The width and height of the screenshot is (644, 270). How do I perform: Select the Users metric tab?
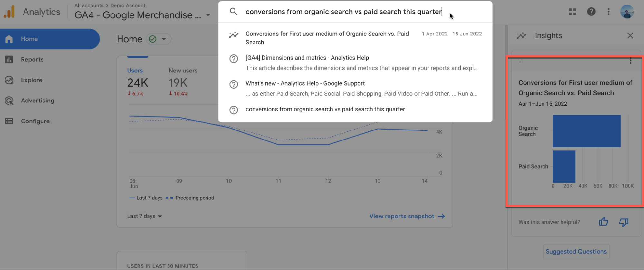(138, 82)
